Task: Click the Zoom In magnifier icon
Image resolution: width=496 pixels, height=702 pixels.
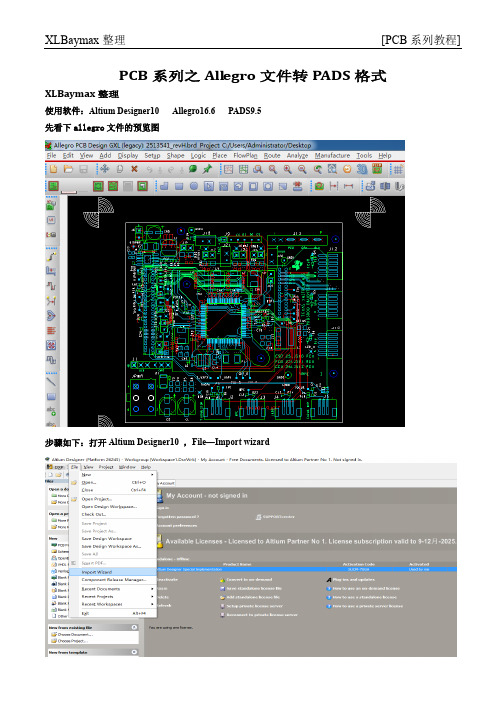Action: 287,169
